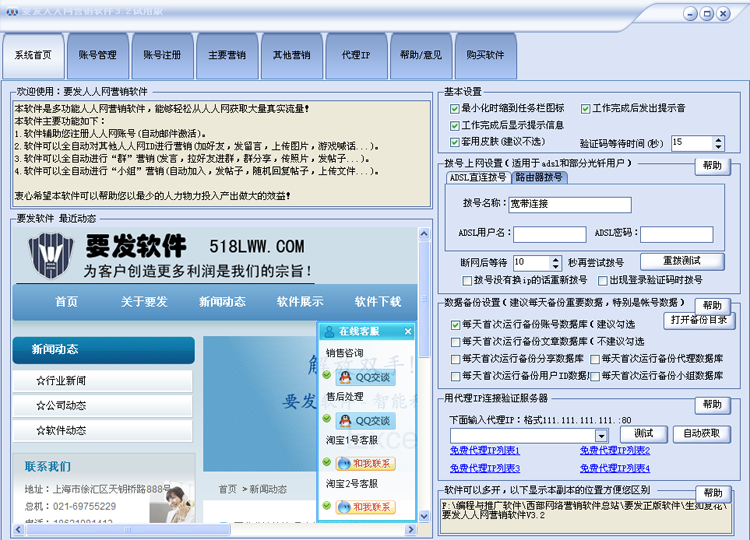This screenshot has height=540, width=750.
Task: Open the 免费代理IP列表3 link
Action: [x=485, y=468]
